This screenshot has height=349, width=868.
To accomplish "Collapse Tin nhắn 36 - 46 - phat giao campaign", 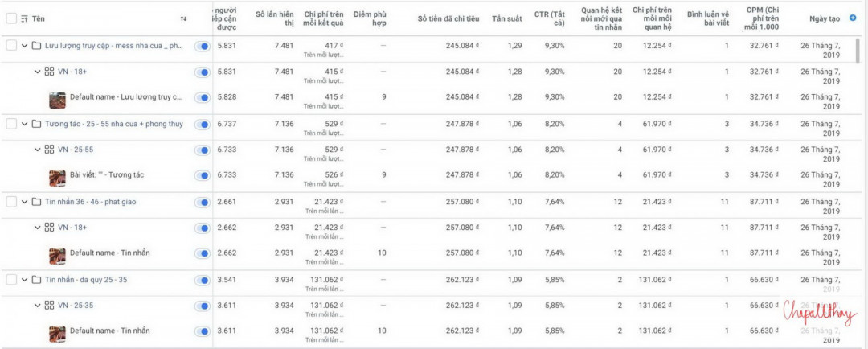I will tap(24, 202).
